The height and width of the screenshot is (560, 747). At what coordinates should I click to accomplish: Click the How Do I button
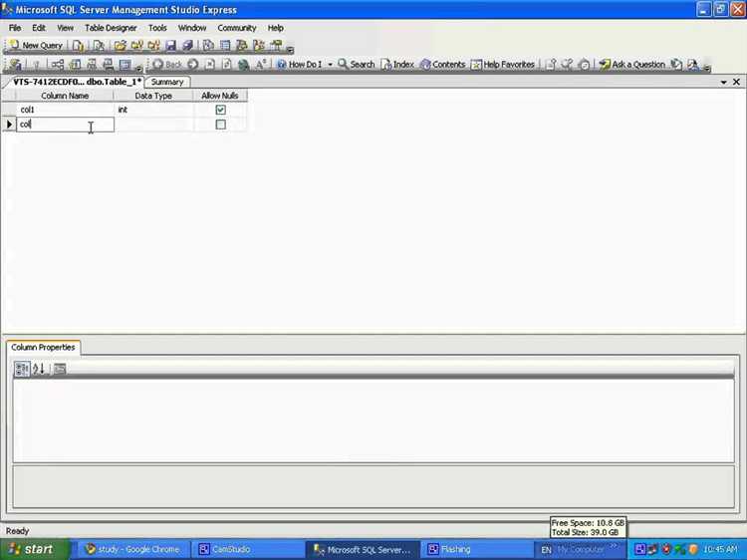300,65
